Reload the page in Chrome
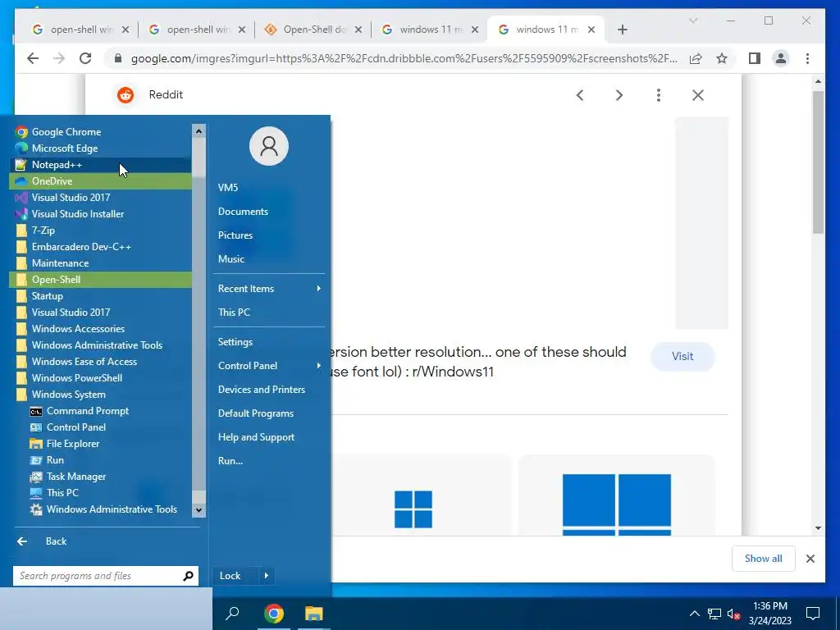 85,58
